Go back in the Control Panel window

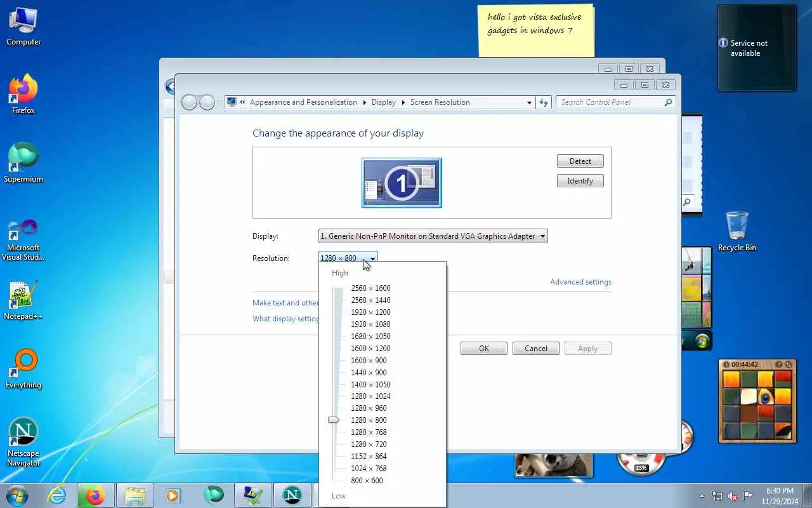(189, 102)
